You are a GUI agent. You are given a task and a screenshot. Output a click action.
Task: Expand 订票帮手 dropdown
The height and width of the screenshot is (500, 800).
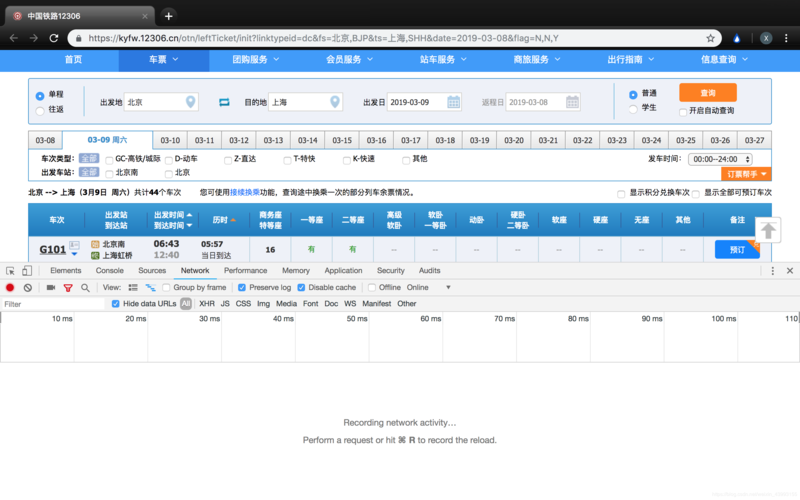746,174
